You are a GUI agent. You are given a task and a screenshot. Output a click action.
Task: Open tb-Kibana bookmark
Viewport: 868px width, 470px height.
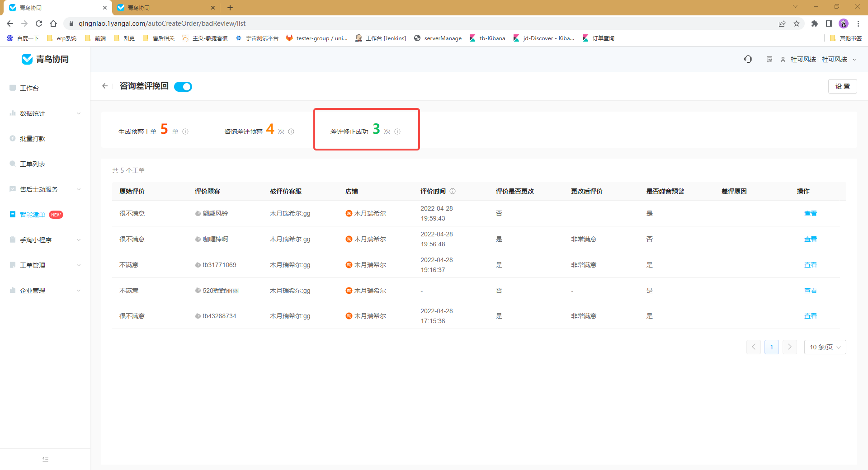click(x=487, y=38)
